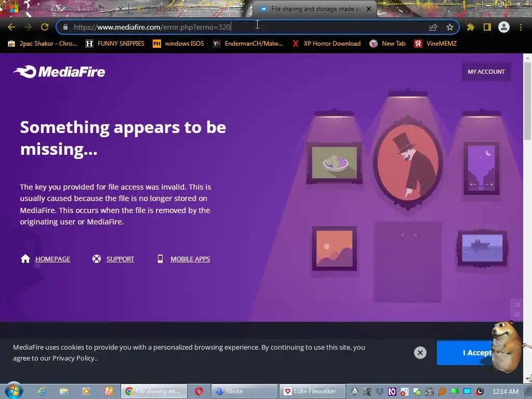
Task: Click the top-hat gentleman portrait
Action: coord(408,162)
